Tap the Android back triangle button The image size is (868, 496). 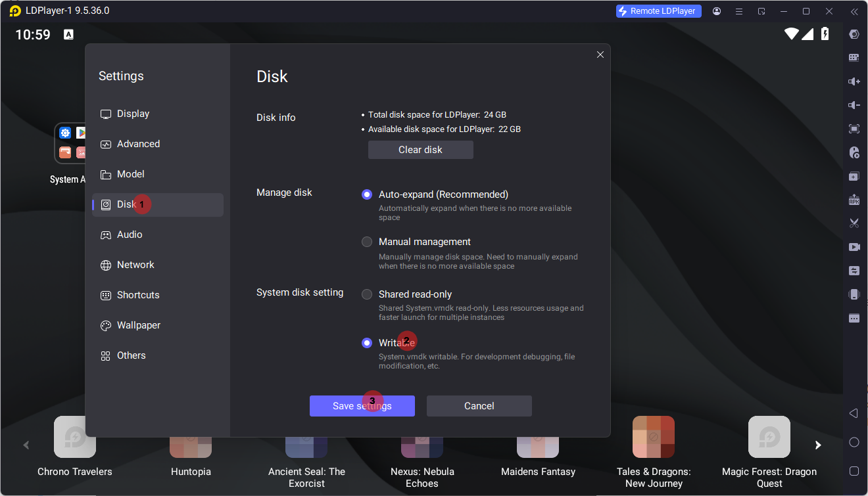point(854,413)
